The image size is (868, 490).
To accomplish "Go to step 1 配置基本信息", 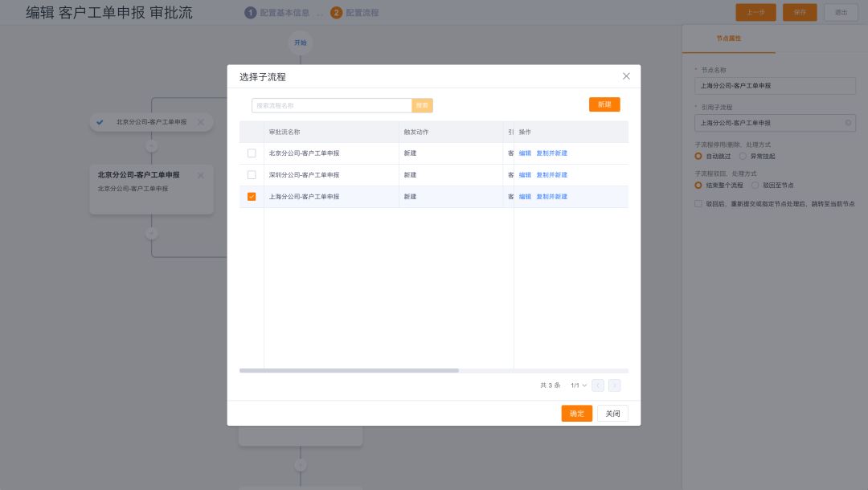I will pos(276,13).
